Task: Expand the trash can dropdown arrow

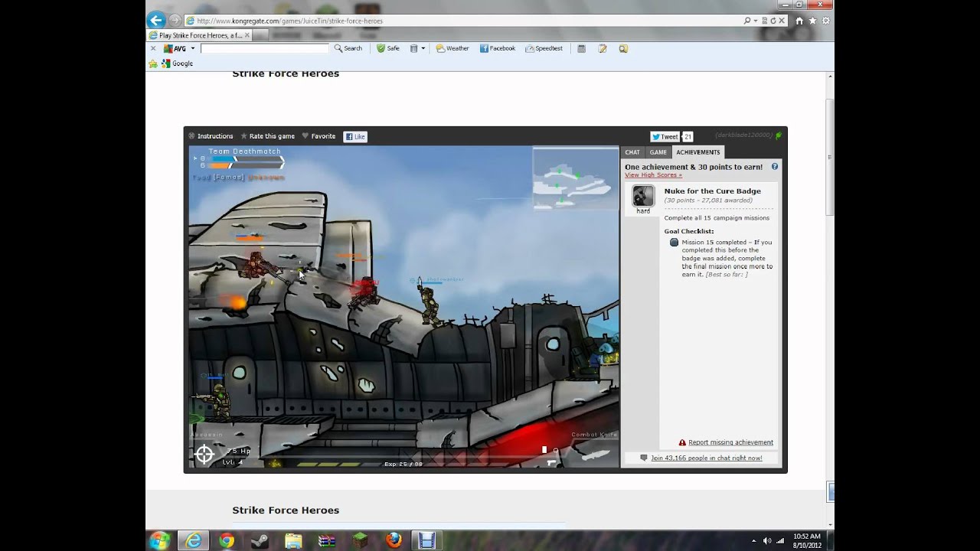Action: pyautogui.click(x=423, y=48)
